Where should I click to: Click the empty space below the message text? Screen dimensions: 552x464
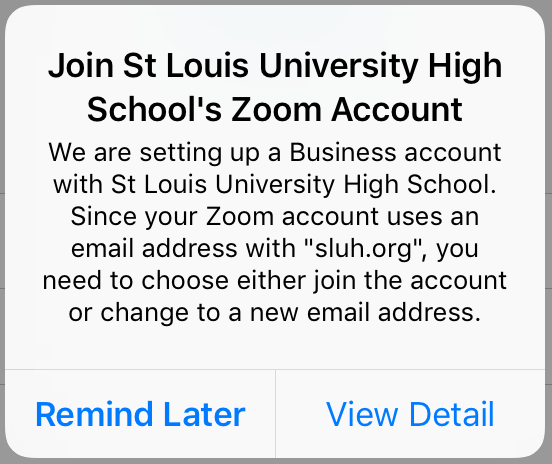(275, 347)
